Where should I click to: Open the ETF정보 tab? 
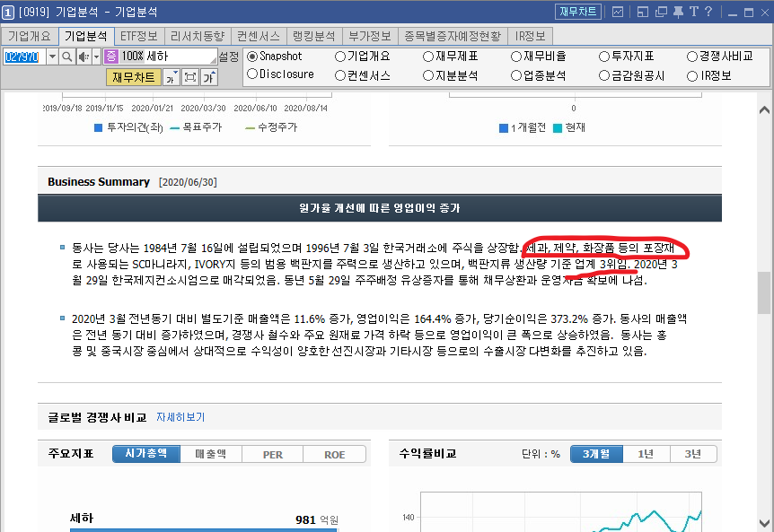point(138,36)
